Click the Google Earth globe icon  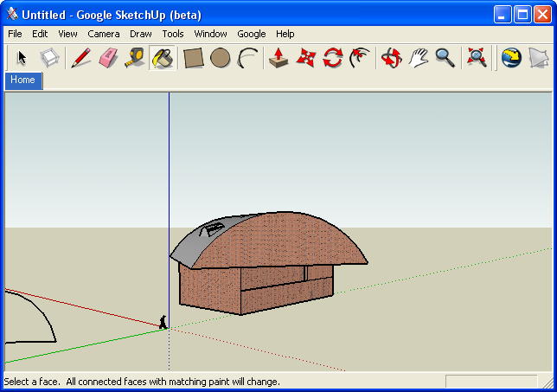(511, 58)
